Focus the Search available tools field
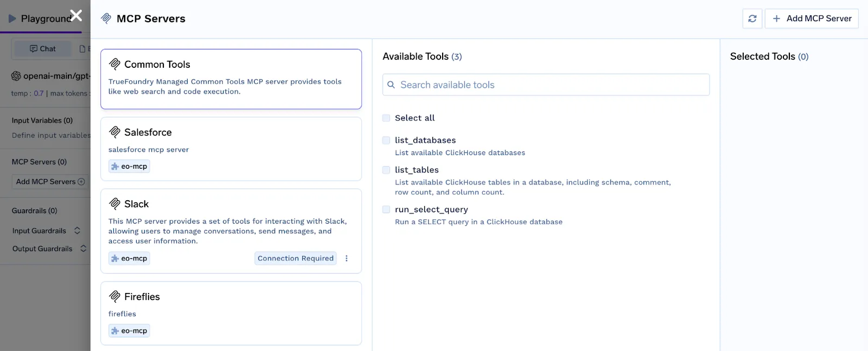 coord(546,85)
